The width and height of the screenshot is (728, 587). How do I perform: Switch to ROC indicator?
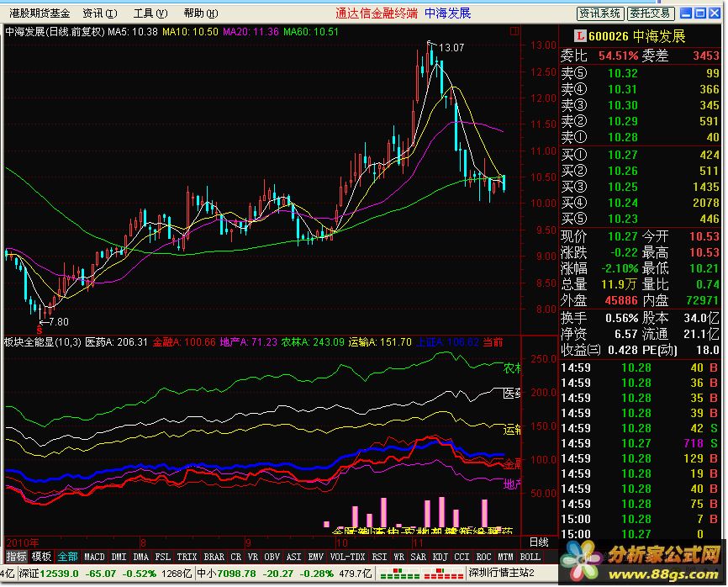pos(483,557)
